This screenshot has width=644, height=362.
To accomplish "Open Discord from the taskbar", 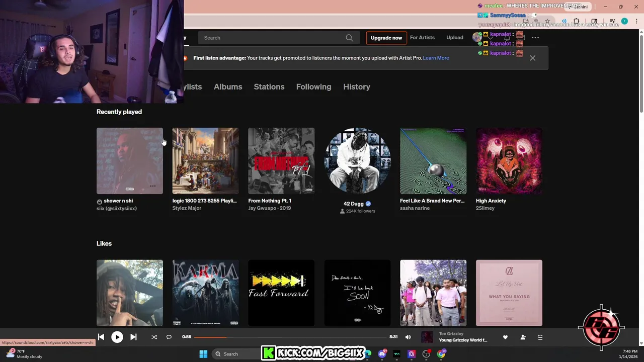I will pos(382,354).
